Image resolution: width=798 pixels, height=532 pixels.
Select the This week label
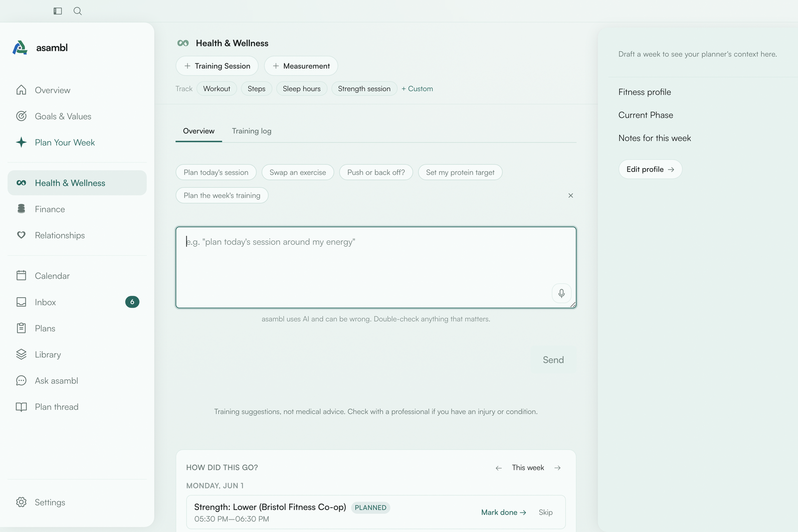click(x=528, y=468)
